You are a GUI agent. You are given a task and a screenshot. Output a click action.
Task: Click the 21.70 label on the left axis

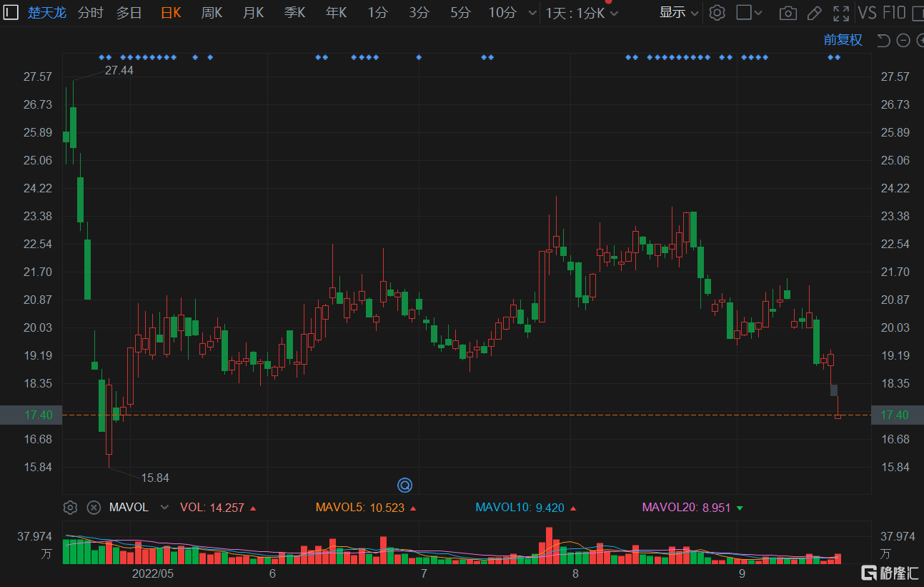click(38, 272)
